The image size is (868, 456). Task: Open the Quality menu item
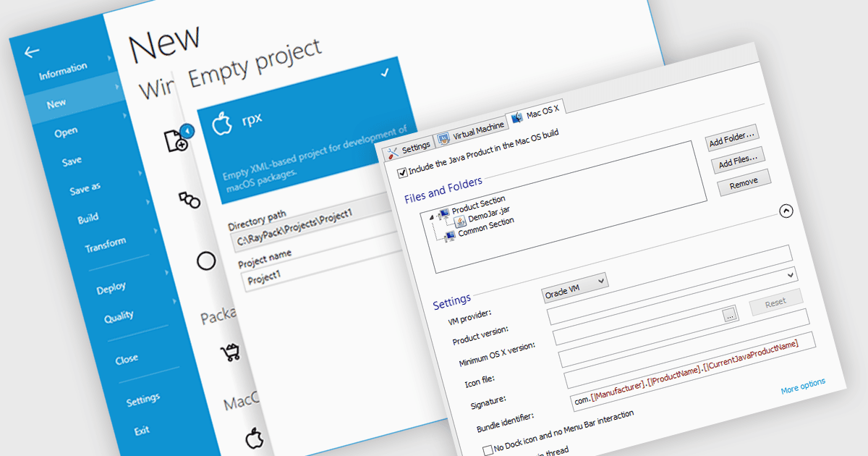point(119,315)
